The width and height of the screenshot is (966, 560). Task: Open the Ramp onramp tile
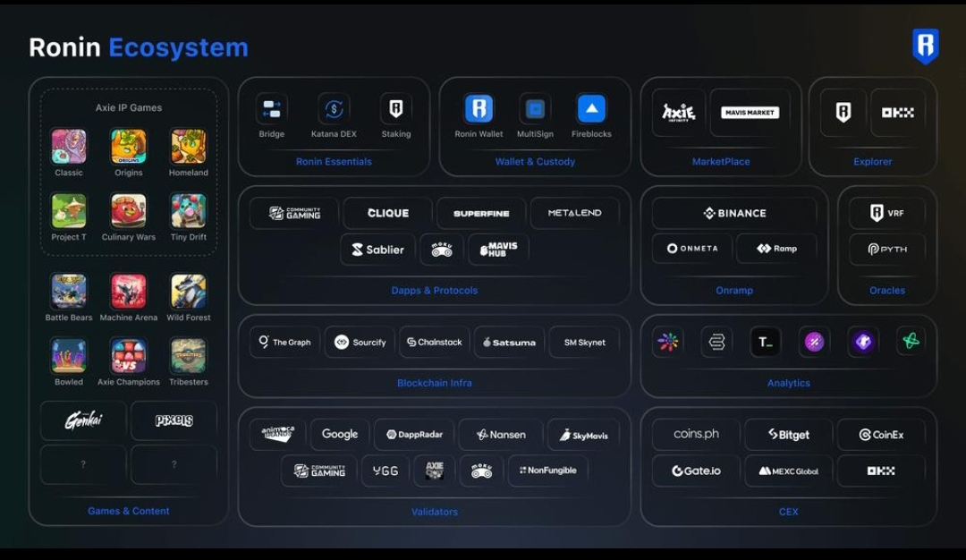coord(776,249)
